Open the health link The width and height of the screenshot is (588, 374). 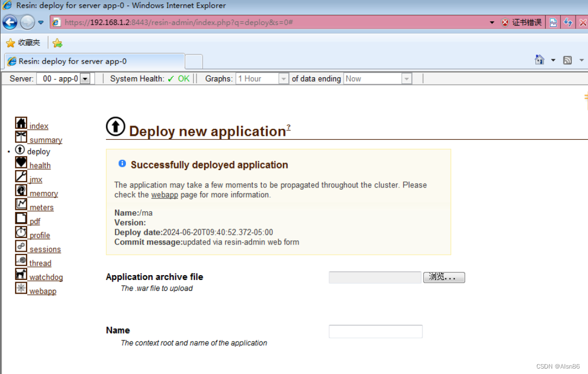[40, 166]
